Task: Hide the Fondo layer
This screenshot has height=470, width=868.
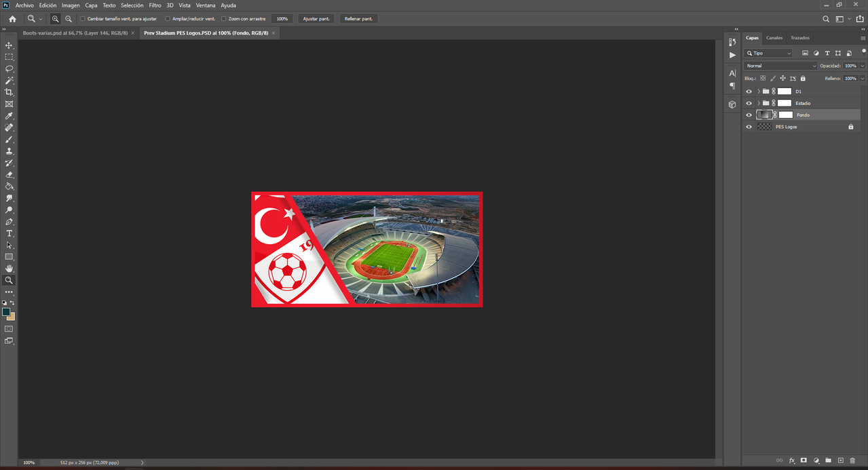Action: tap(749, 115)
